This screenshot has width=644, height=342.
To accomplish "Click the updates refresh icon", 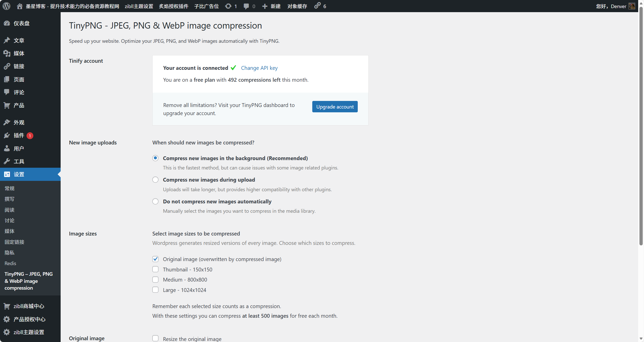I will pos(228,6).
